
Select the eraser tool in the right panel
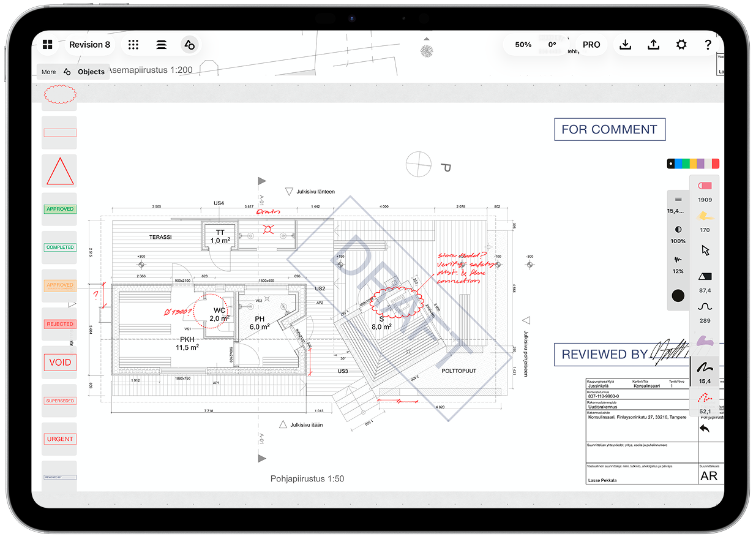[x=705, y=186]
